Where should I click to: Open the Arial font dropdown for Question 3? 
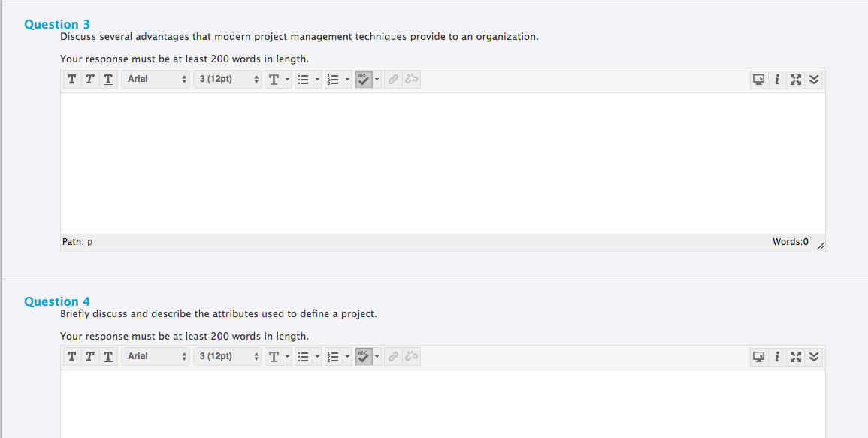pyautogui.click(x=156, y=79)
